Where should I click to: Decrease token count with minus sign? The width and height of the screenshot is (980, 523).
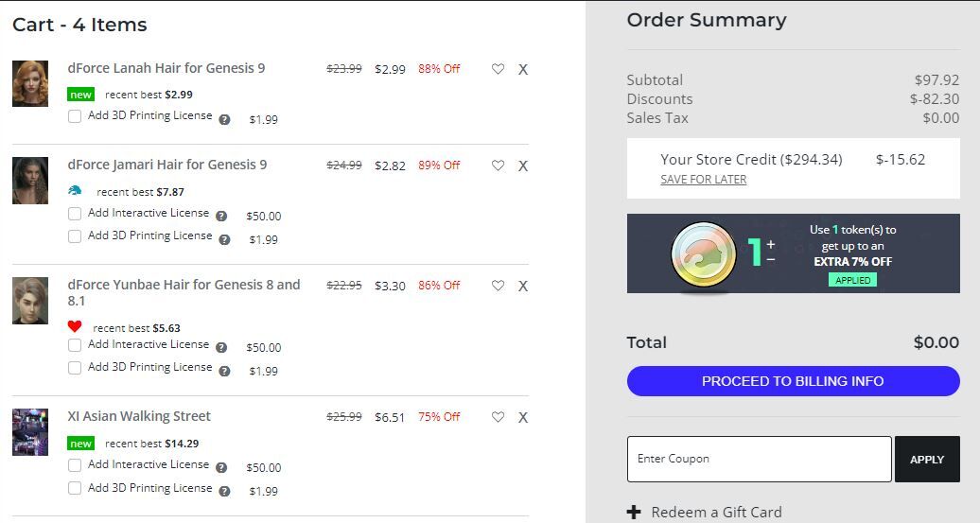point(771,259)
